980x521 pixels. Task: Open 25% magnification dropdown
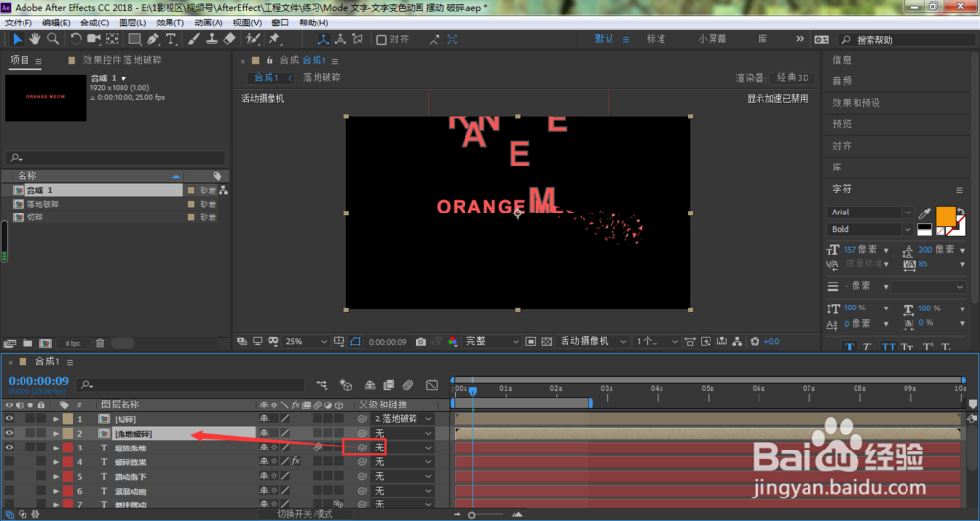[x=306, y=342]
